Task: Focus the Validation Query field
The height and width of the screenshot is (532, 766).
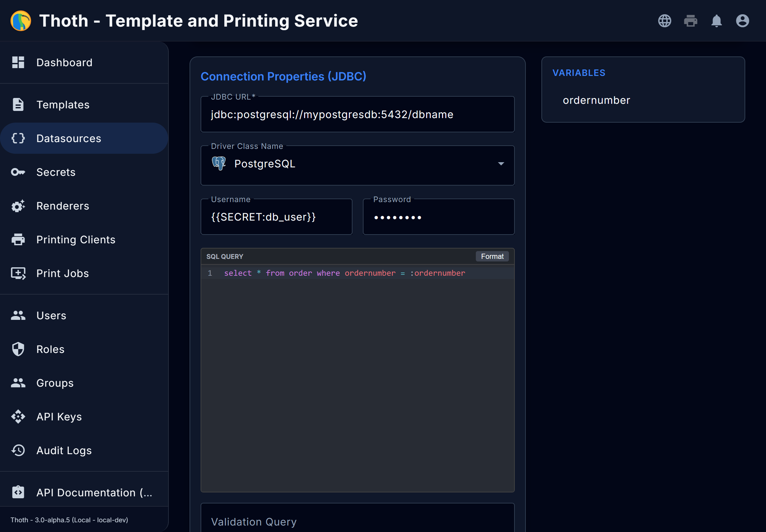Action: 357,518
